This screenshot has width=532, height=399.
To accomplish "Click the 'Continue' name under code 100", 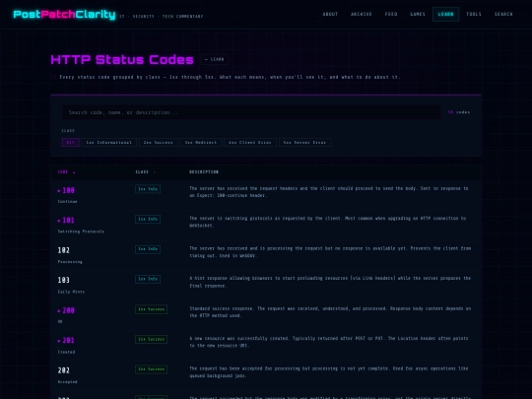I will tap(67, 202).
